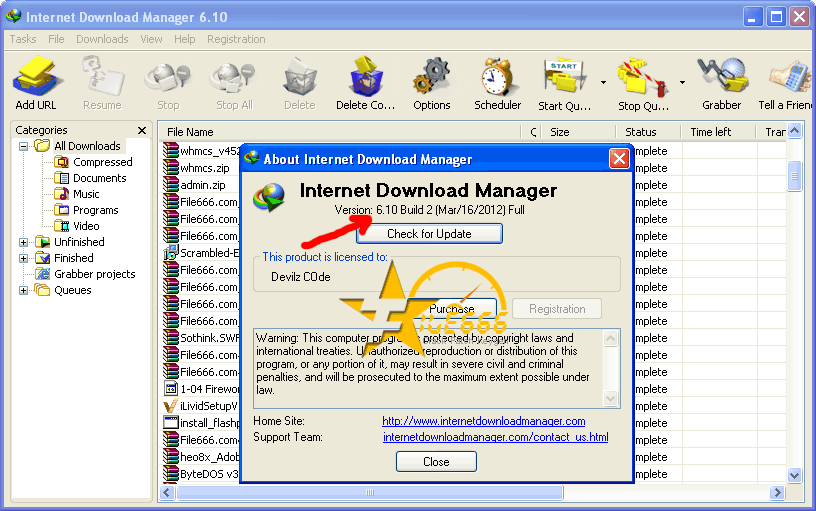Click the Stop toolbar icon
The height and width of the screenshot is (511, 816).
[168, 83]
